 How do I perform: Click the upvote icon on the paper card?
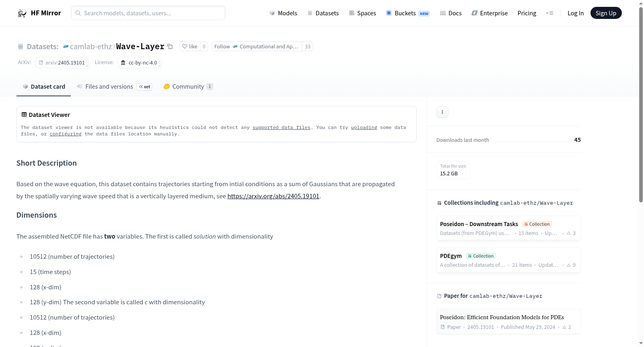(x=564, y=327)
